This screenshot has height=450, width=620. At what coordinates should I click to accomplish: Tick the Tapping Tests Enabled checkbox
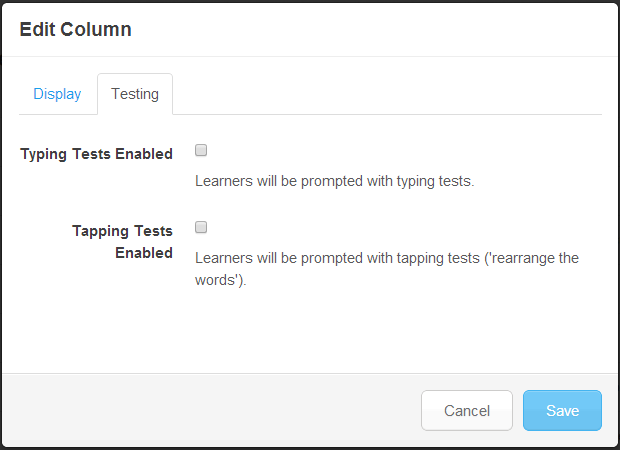pos(201,228)
